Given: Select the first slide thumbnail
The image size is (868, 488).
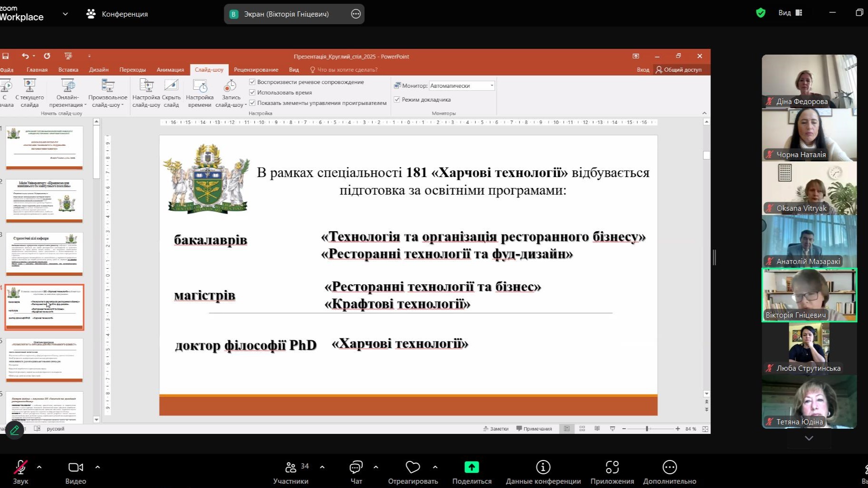Looking at the screenshot, I should pyautogui.click(x=45, y=147).
